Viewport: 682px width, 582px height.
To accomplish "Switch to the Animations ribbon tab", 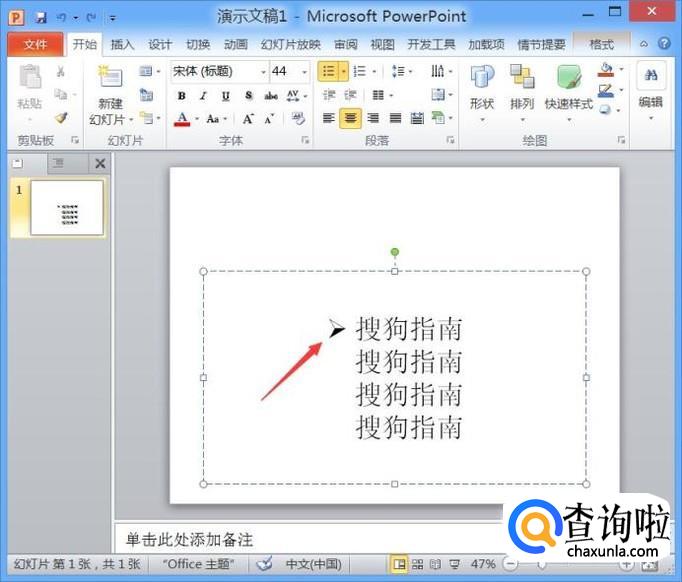I will (x=235, y=44).
